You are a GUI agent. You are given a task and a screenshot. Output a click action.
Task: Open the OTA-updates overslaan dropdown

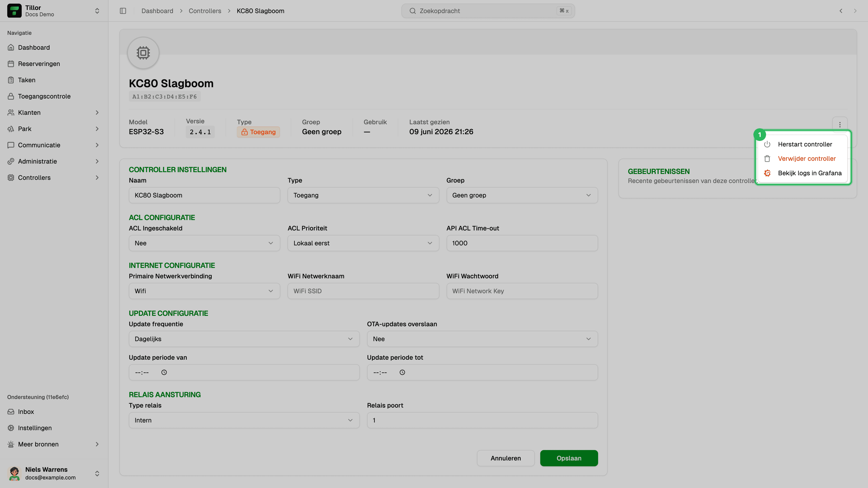482,339
